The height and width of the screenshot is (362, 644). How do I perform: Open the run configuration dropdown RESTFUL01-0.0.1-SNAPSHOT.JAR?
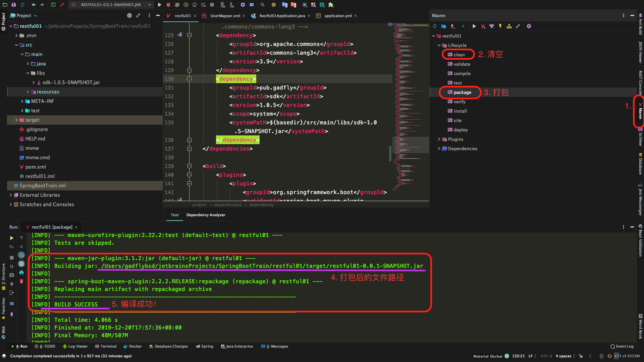(111, 5)
